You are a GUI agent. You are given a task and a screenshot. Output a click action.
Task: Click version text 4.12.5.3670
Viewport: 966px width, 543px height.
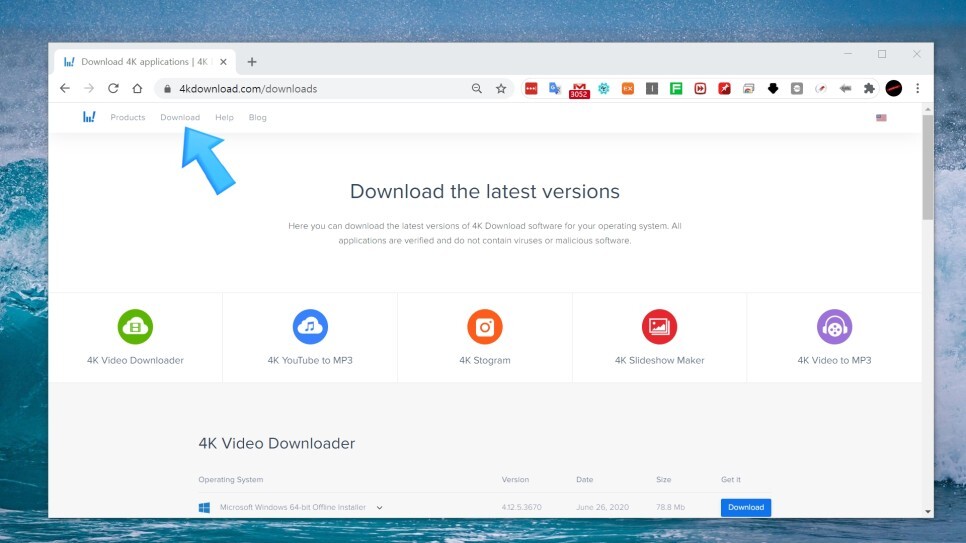521,507
